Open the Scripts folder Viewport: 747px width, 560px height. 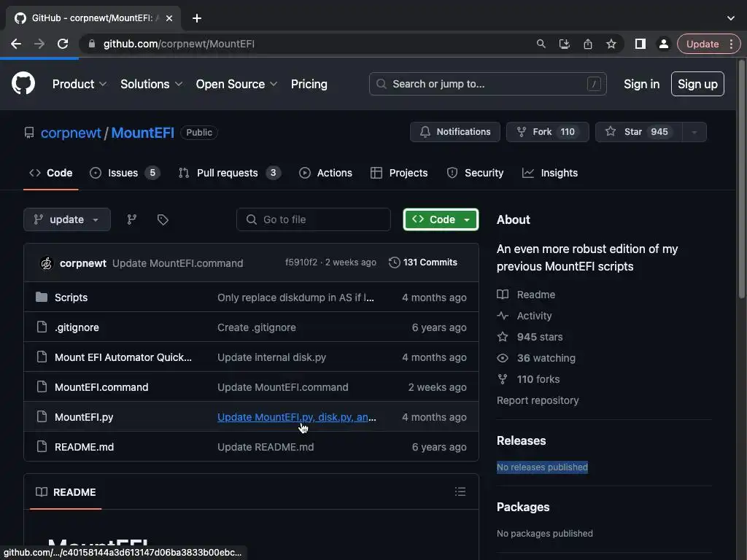click(71, 297)
